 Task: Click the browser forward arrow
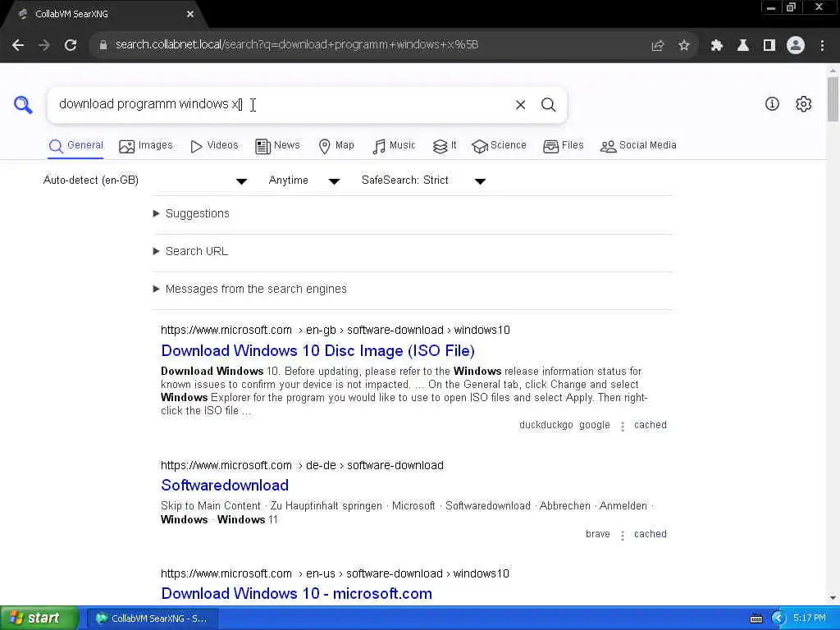coord(44,45)
